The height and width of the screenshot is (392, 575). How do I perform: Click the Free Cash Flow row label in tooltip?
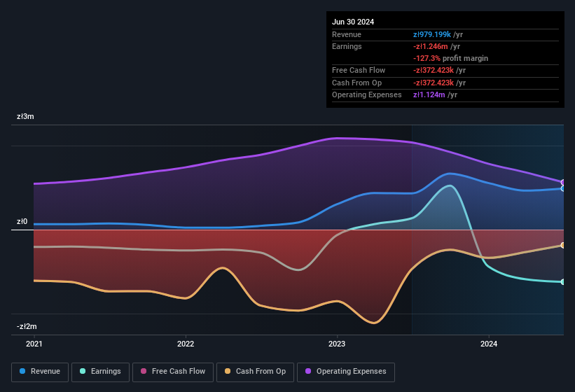(x=359, y=70)
